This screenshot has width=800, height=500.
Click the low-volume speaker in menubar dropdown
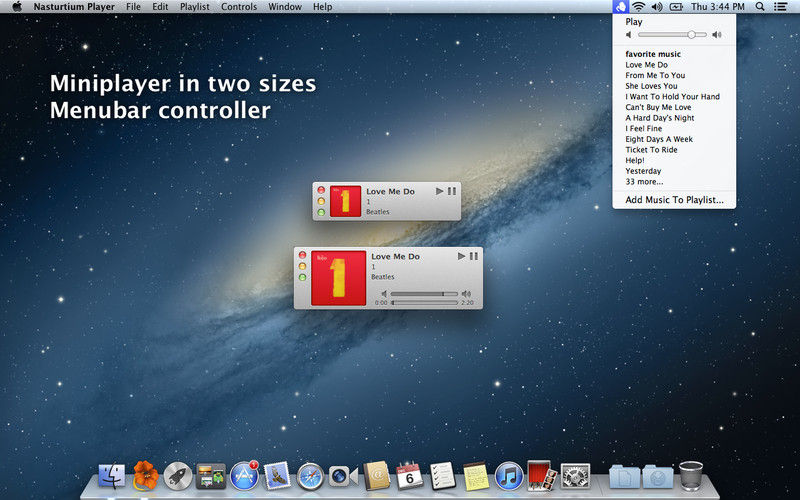click(629, 35)
